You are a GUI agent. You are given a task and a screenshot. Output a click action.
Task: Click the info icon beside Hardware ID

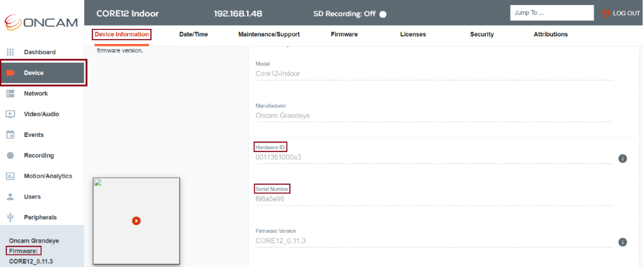pos(623,158)
